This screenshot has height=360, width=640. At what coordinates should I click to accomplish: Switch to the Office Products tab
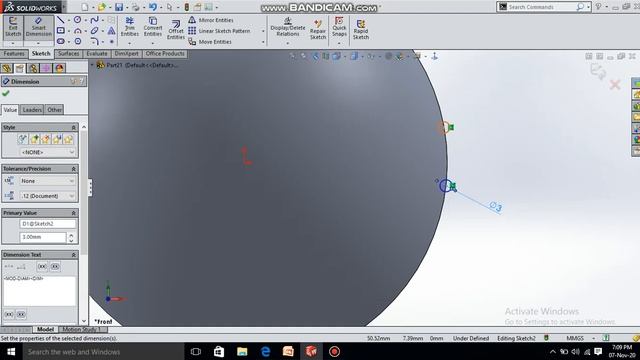[165, 53]
